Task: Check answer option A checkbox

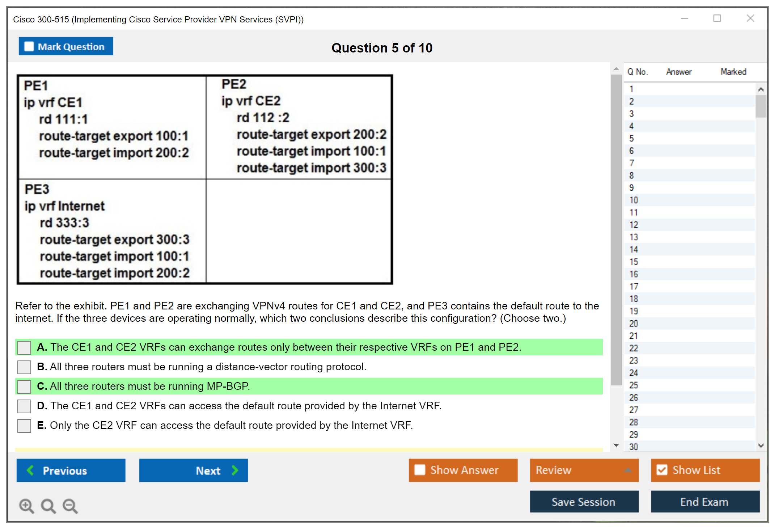Action: (24, 347)
